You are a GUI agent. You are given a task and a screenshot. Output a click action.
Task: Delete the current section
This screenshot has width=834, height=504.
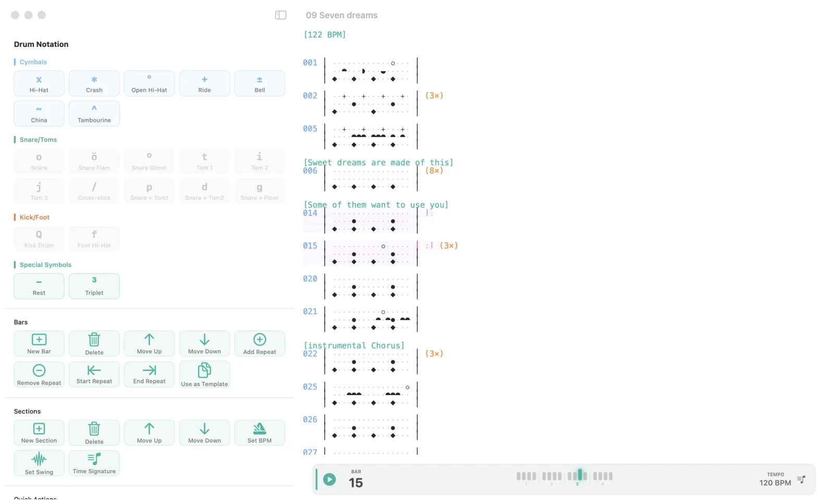[94, 433]
